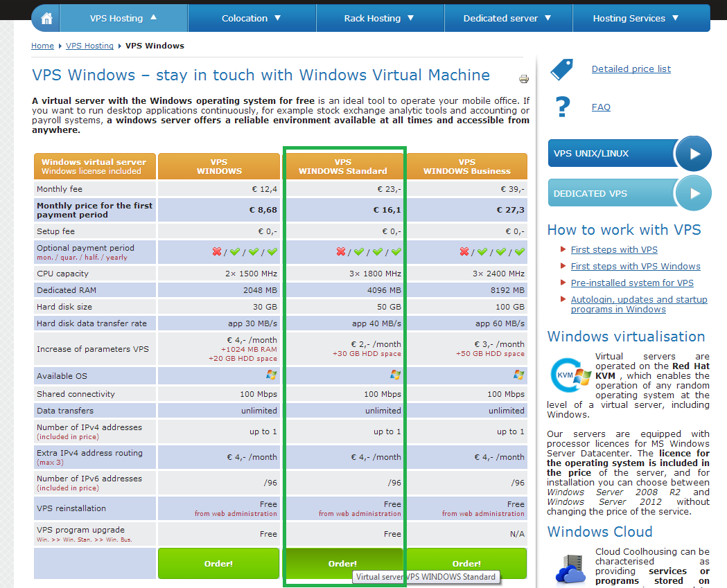The height and width of the screenshot is (588, 727).
Task: Click red cross in VPS WINDOWS Business payment period
Action: point(464,251)
